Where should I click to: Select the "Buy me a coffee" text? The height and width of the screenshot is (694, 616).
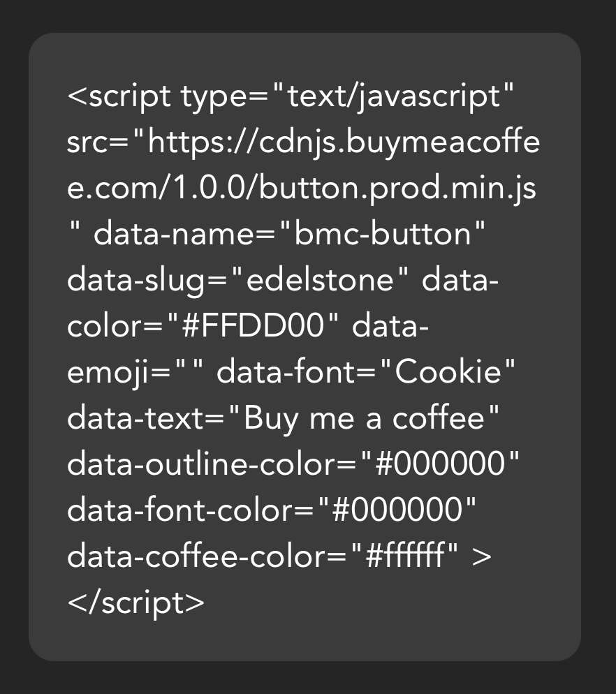click(x=365, y=418)
